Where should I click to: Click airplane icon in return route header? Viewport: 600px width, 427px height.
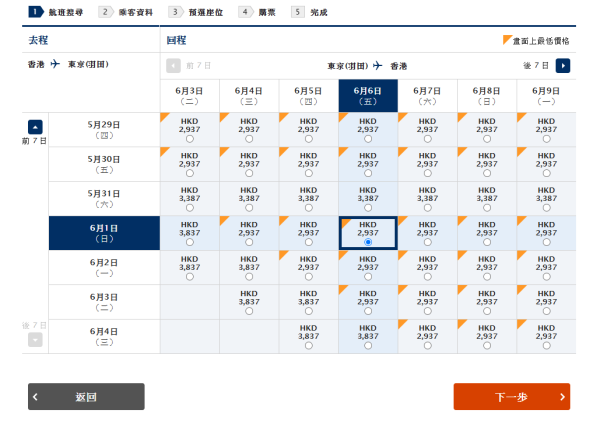tap(378, 66)
